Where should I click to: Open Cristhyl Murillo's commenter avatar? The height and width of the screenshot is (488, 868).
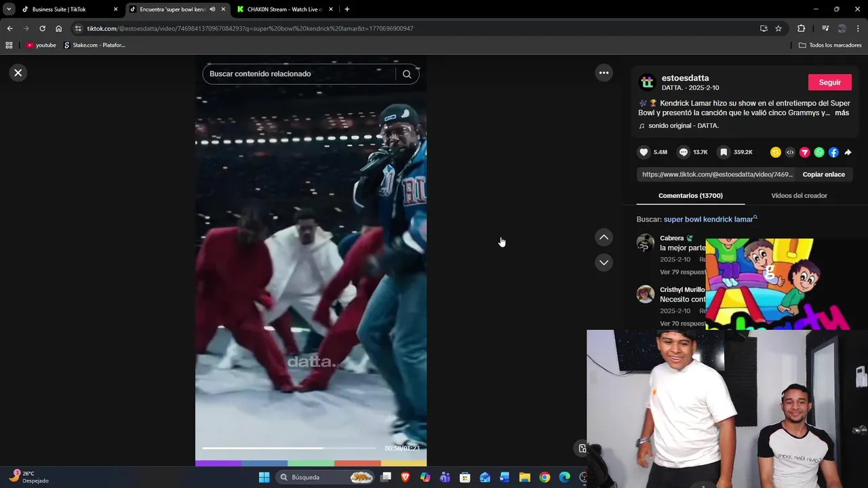point(646,294)
